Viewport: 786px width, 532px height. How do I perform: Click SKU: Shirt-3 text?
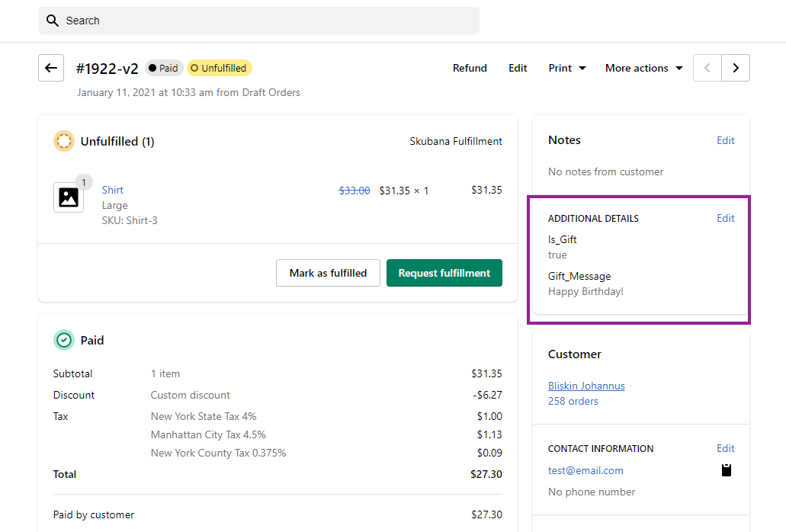(x=130, y=220)
